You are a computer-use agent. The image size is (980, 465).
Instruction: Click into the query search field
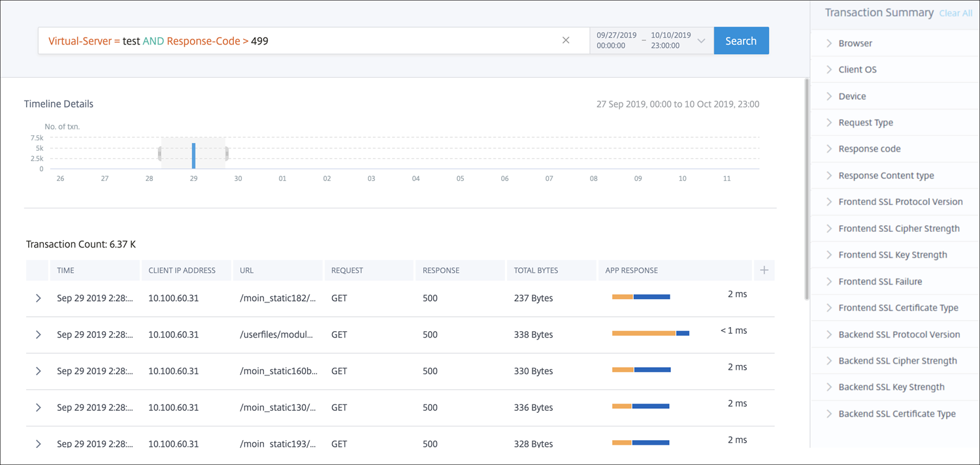(x=301, y=40)
